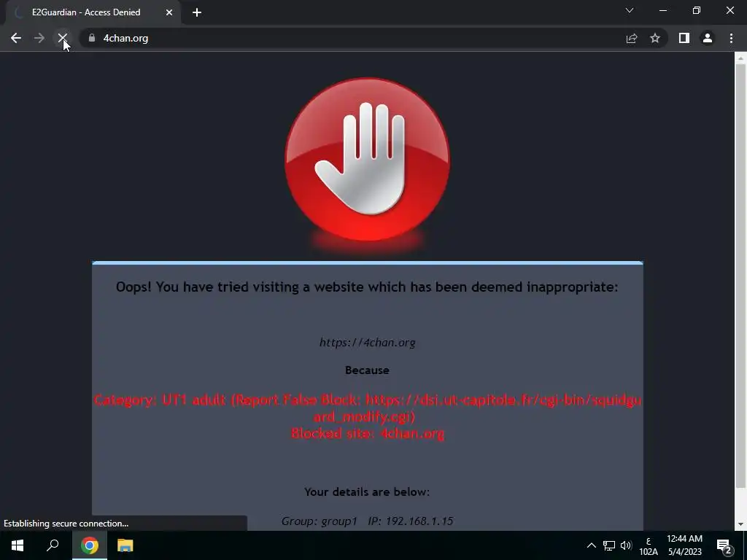This screenshot has width=747, height=560.
Task: View site info via lock icon
Action: coord(92,38)
